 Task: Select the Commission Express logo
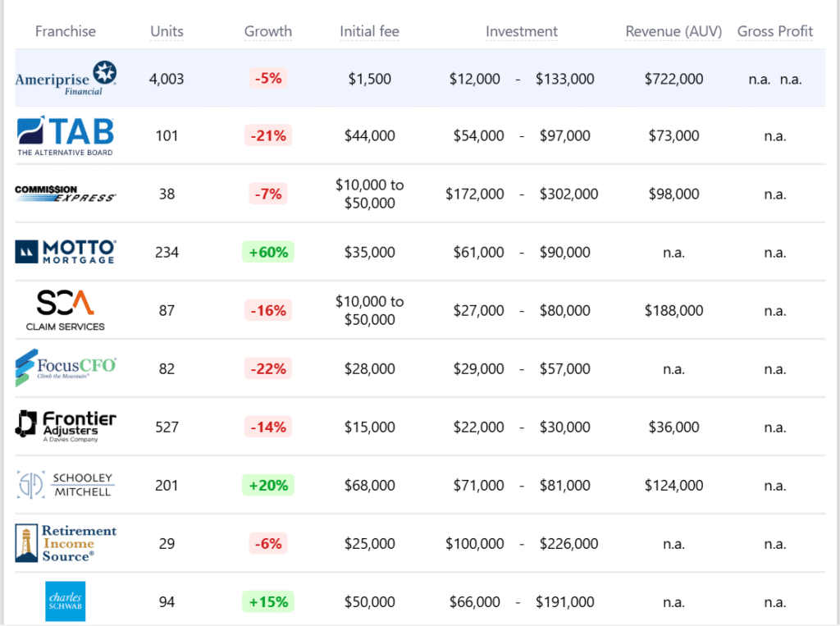(x=66, y=194)
